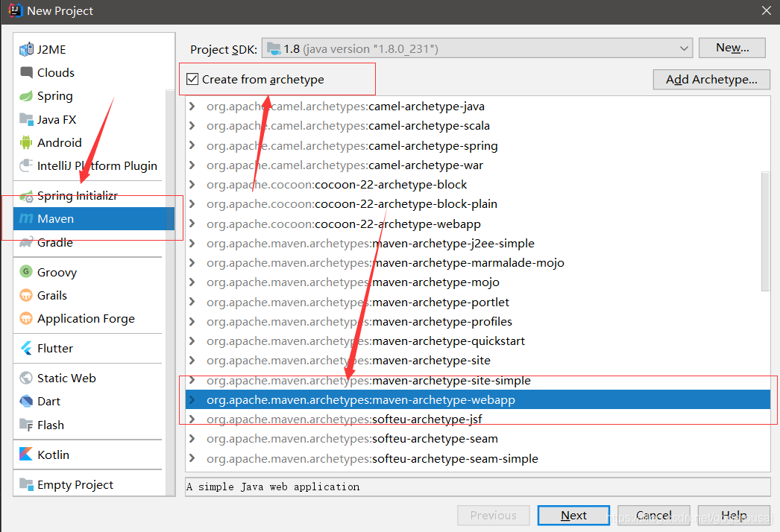Click the Dart logo icon
The width and height of the screenshot is (780, 532).
point(26,402)
